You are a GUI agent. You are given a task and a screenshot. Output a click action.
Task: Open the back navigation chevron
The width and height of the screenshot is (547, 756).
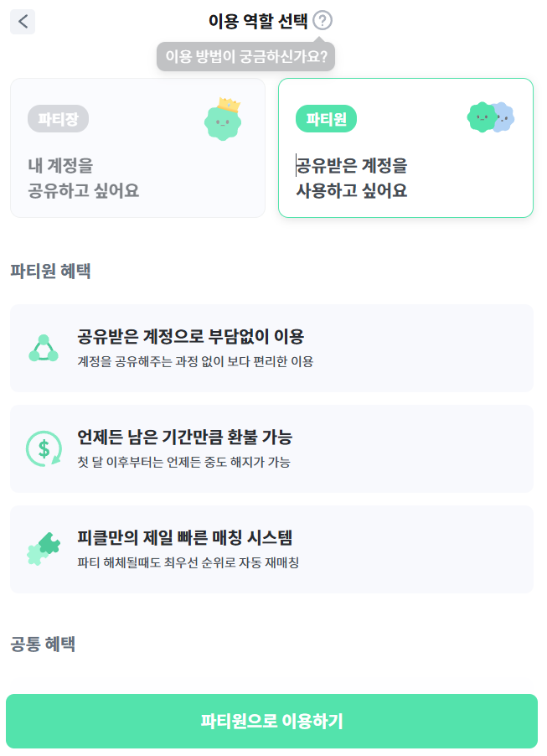(x=22, y=22)
